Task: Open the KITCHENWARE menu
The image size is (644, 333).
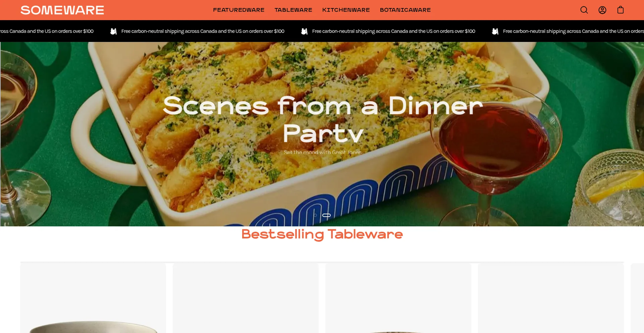Action: [x=346, y=10]
